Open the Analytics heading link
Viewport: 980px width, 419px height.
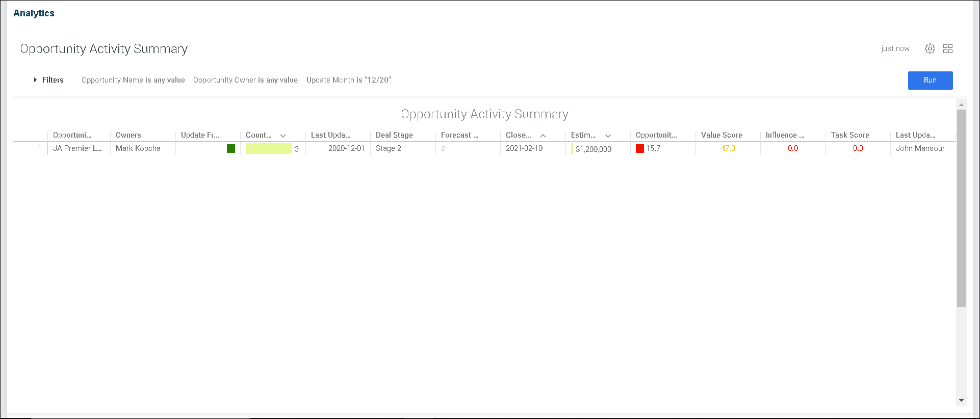click(34, 13)
